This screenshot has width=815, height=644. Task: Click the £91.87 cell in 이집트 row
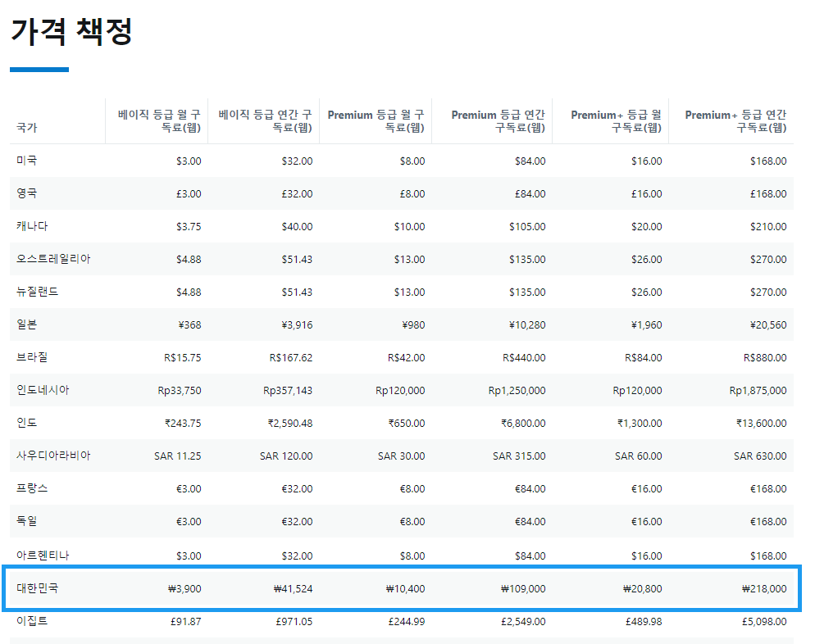pos(186,621)
